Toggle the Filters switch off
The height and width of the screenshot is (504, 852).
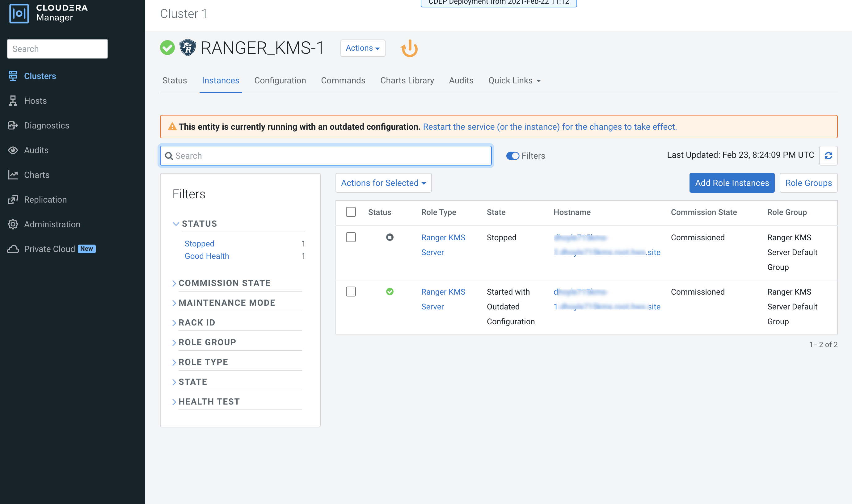coord(512,156)
